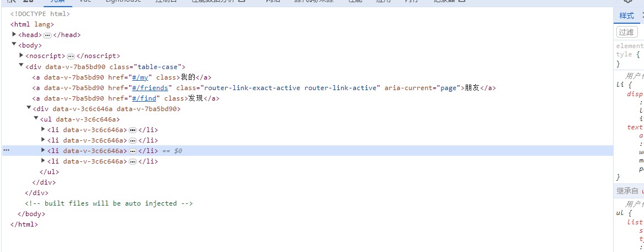Image resolution: width=644 pixels, height=252 pixels.
Task: Expand the last li element arrow
Action: pos(44,161)
